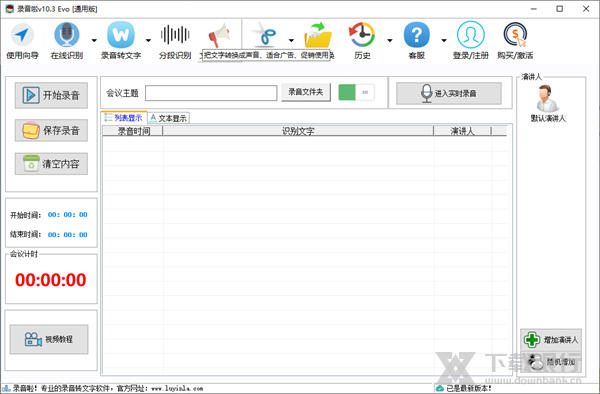This screenshot has width=600, height=394.
Task: Click the 开始录音 button
Action: (51, 95)
